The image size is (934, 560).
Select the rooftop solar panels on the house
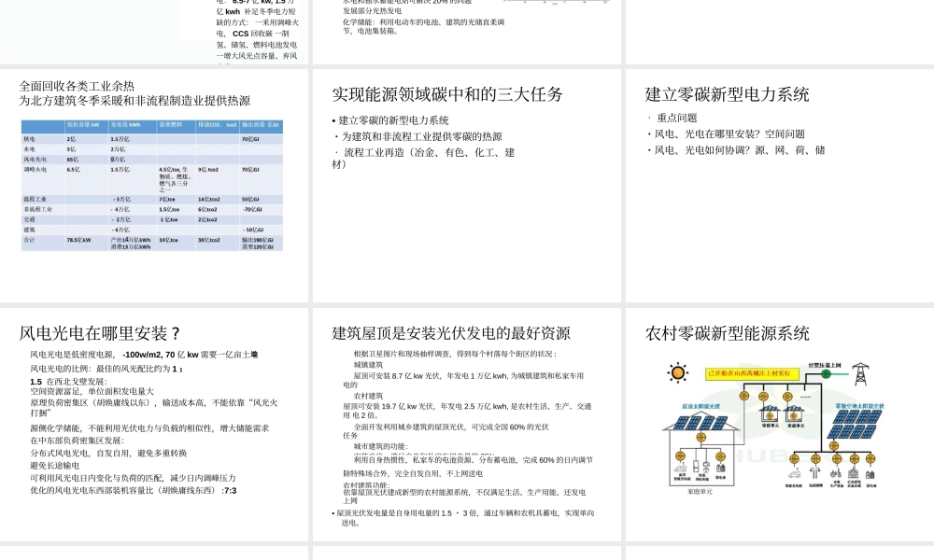(x=701, y=423)
